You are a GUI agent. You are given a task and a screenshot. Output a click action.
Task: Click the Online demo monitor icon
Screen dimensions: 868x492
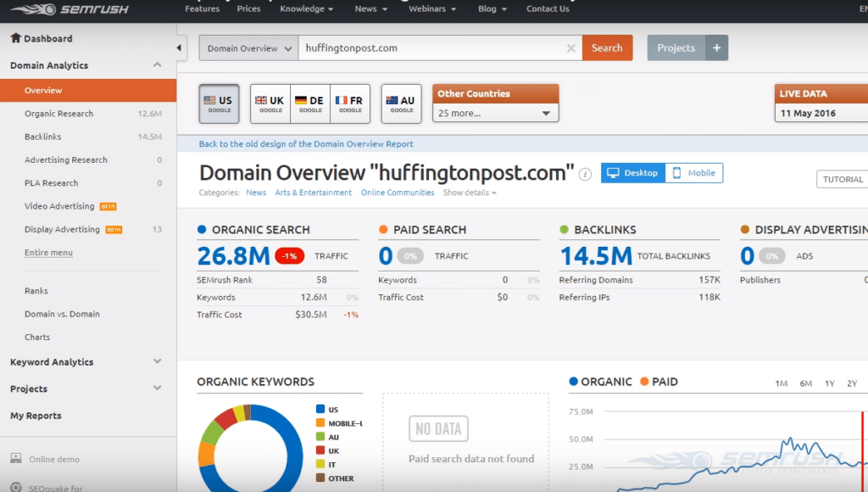(x=16, y=458)
